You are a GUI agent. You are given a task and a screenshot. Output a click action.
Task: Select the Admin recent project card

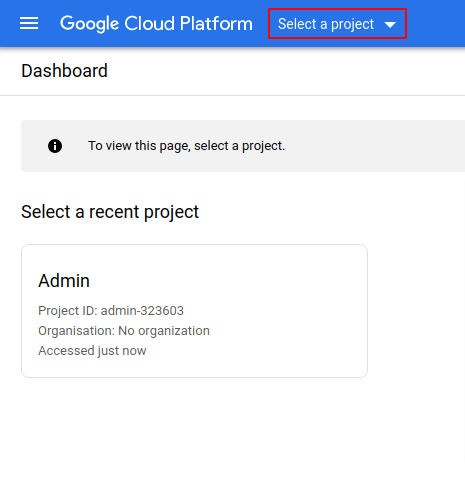(194, 311)
